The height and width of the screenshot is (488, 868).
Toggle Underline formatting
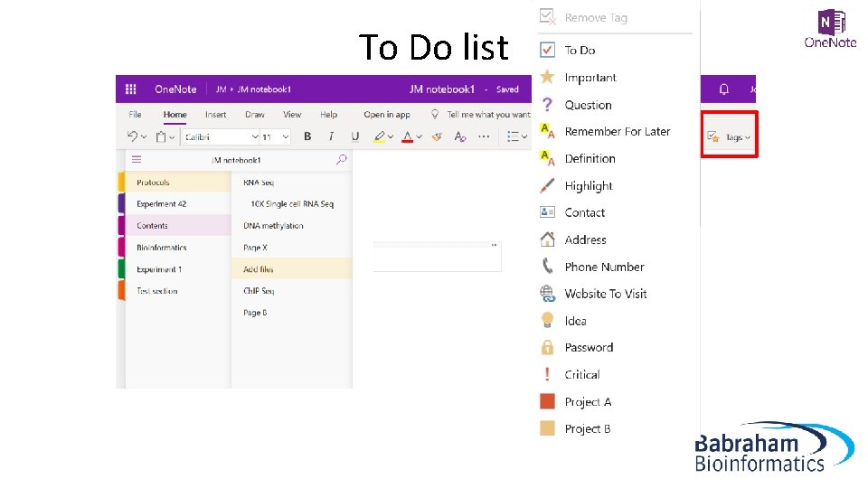(354, 136)
